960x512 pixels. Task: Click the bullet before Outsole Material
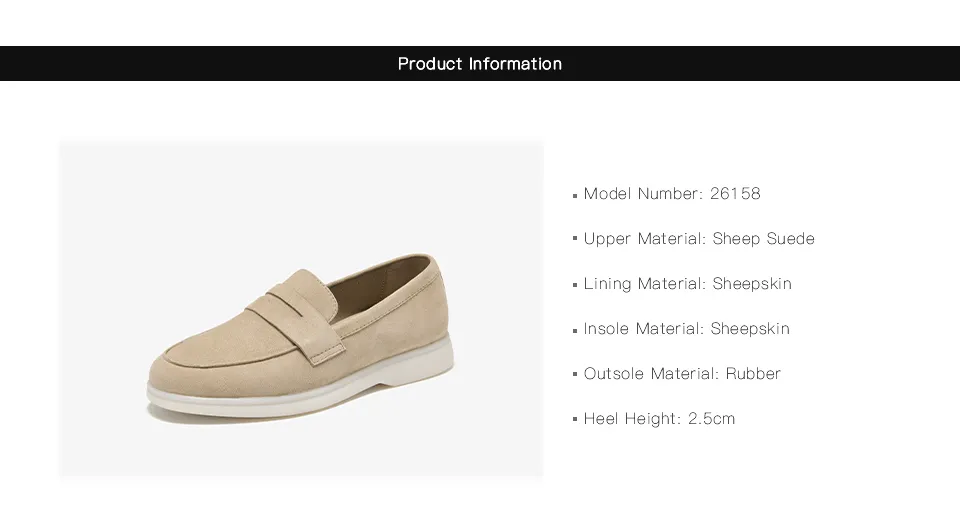(x=575, y=374)
